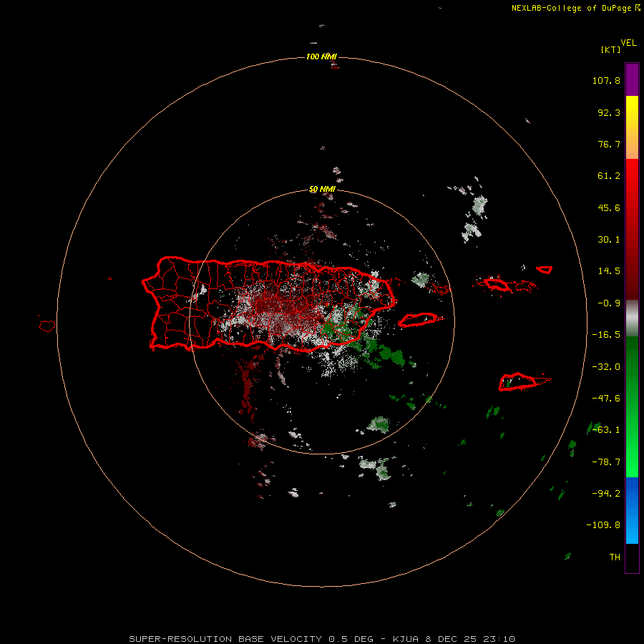Select the -32.0 legend value
This screenshot has height=644, width=644.
point(606,367)
